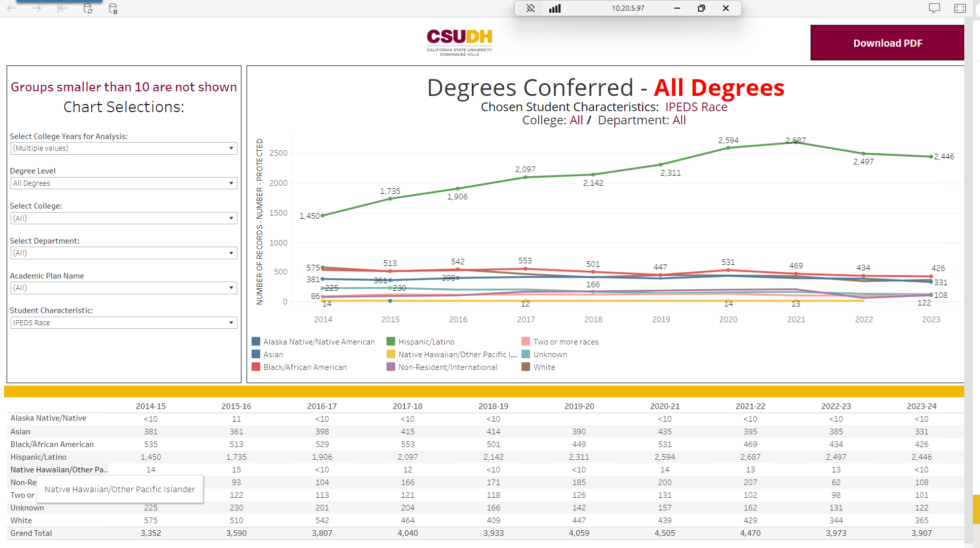Click the Redo forward arrow in toolbar
The width and height of the screenshot is (980, 548).
click(37, 8)
